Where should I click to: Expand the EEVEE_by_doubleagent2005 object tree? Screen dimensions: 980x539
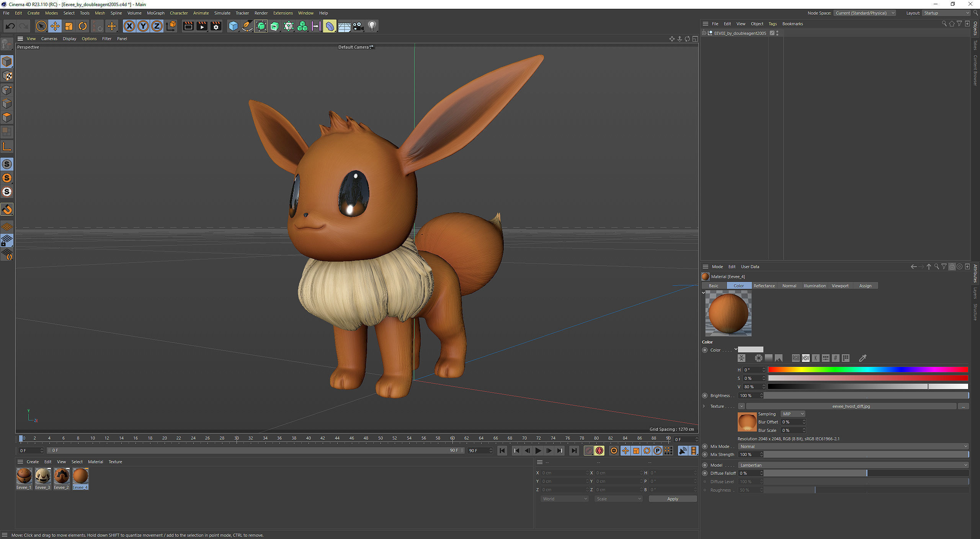pos(704,33)
